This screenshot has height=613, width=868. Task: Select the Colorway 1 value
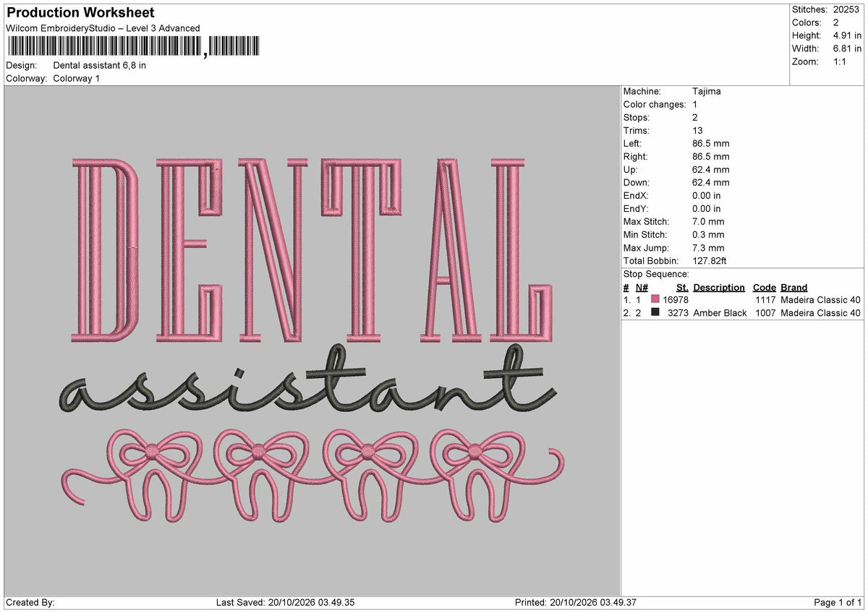pyautogui.click(x=77, y=78)
